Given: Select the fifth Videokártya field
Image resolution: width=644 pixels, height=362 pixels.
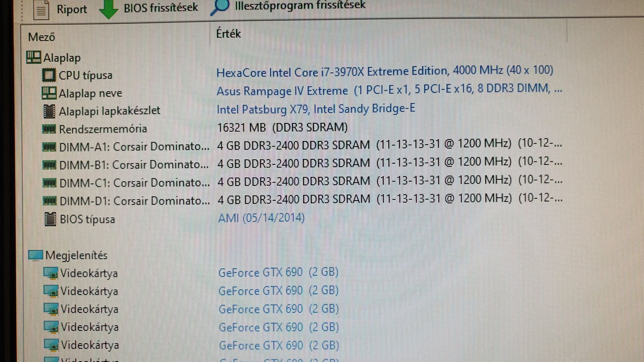Looking at the screenshot, I should 90,345.
